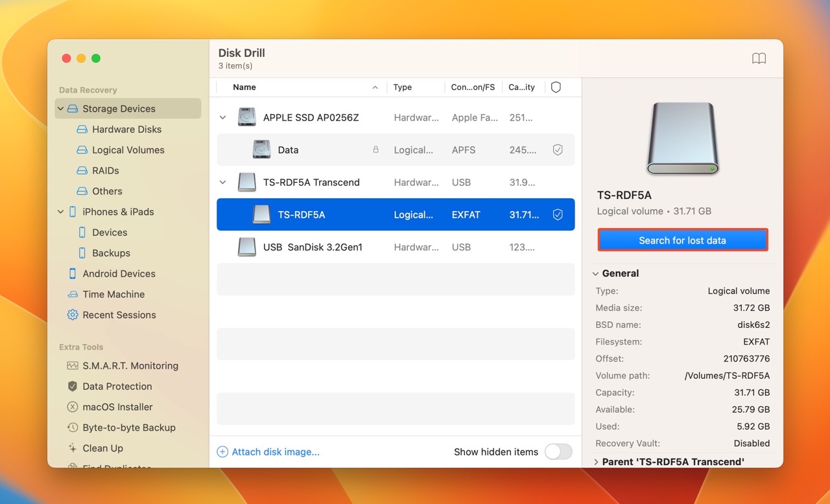830x504 pixels.
Task: Click the RAIDs sidebar icon
Action: 82,171
